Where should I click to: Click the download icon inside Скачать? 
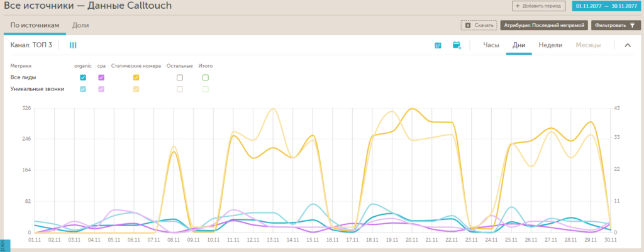click(467, 25)
